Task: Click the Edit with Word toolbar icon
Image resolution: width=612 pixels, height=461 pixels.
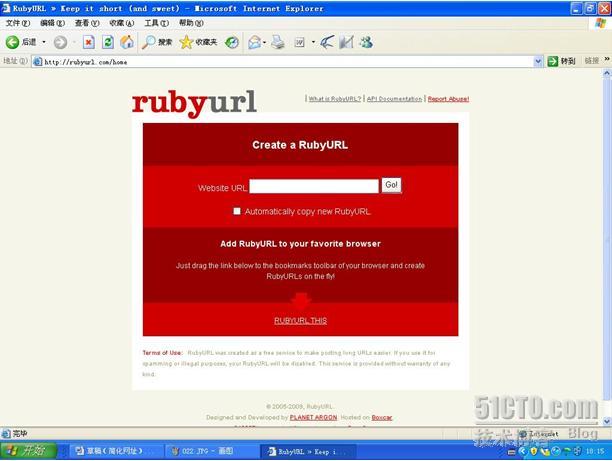Action: point(299,42)
